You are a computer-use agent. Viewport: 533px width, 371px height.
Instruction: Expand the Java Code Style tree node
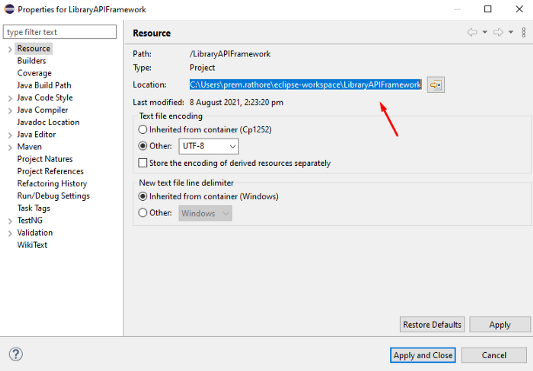(x=10, y=98)
